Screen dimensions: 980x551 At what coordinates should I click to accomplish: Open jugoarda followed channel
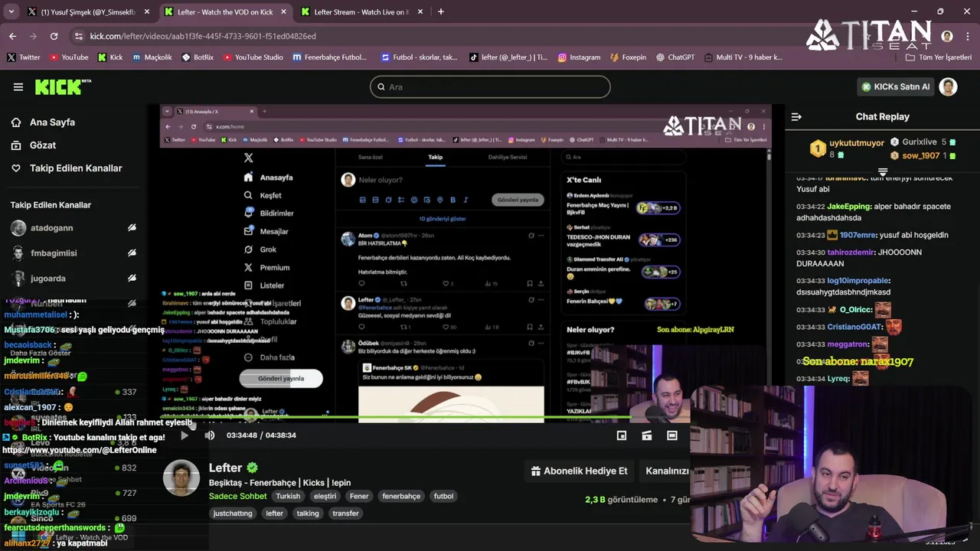73,279
